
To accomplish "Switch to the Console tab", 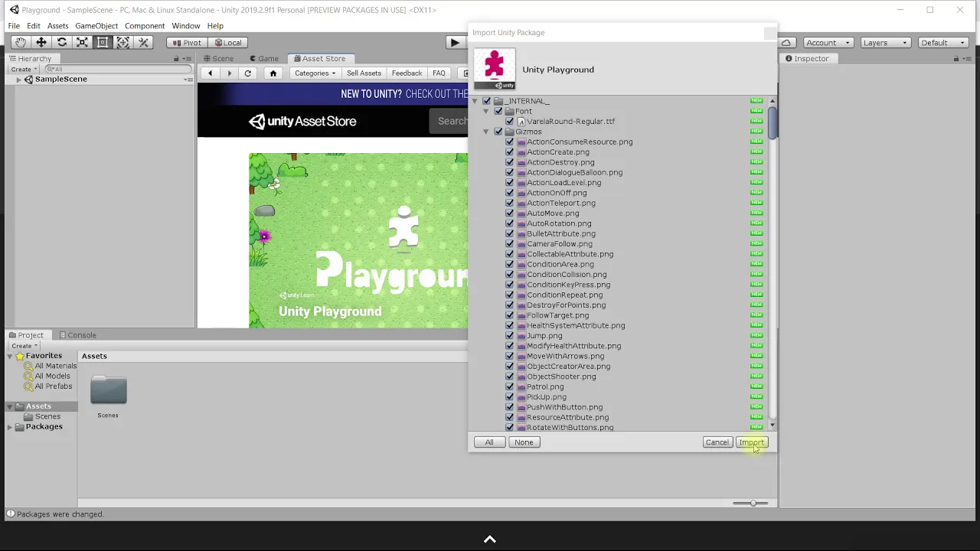I will point(77,335).
